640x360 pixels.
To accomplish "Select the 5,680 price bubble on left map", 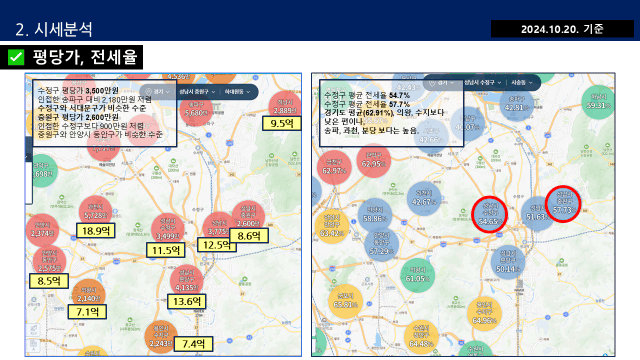I will click(196, 109).
